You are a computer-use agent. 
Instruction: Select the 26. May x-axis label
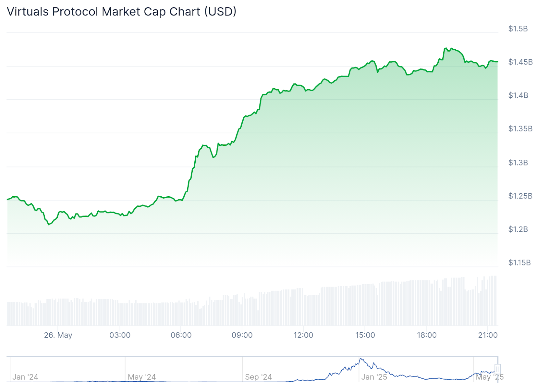point(58,335)
